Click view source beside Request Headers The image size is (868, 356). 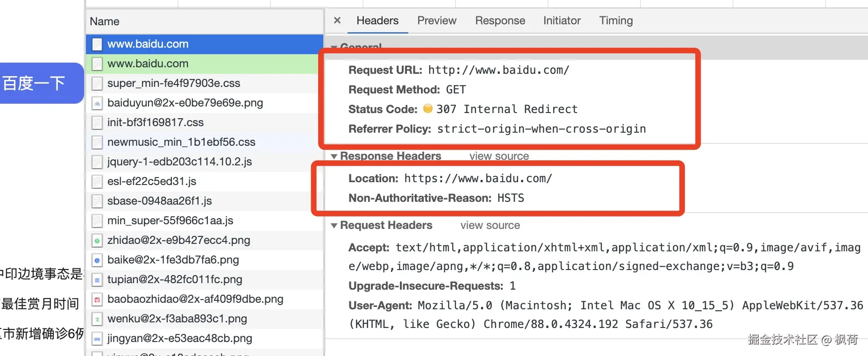tap(490, 225)
